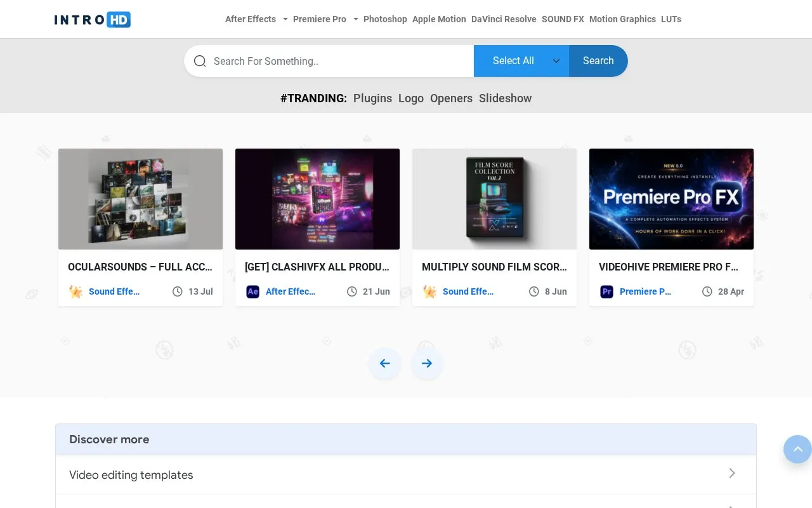Open MULTIPLY SOUND FILM SCOR... title
The height and width of the screenshot is (508, 812).
click(494, 267)
